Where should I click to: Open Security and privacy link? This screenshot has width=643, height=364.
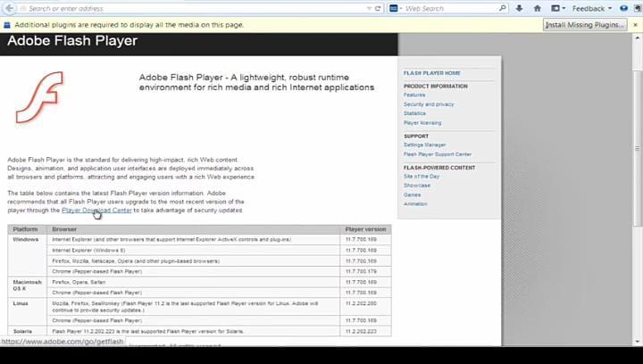(429, 104)
